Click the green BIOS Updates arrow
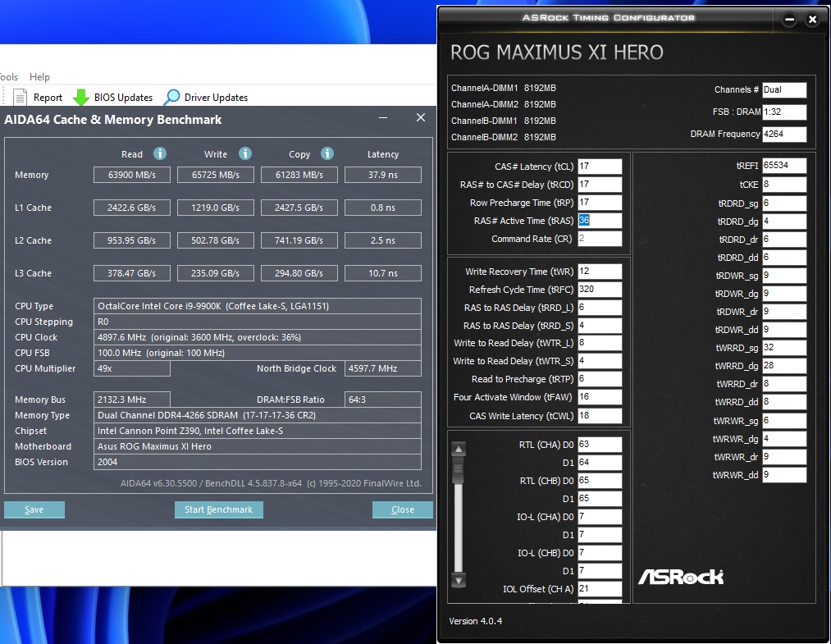The image size is (831, 644). tap(81, 98)
